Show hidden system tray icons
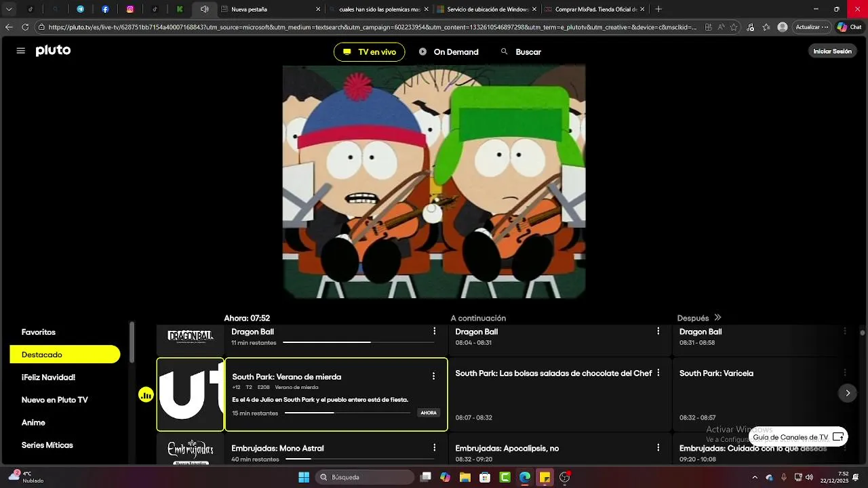Screen dimensions: 868x488 (755, 477)
